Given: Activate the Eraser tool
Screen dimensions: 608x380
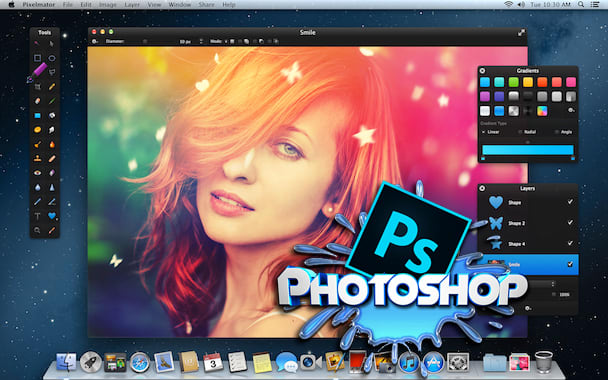Looking at the screenshot, I should [37, 101].
